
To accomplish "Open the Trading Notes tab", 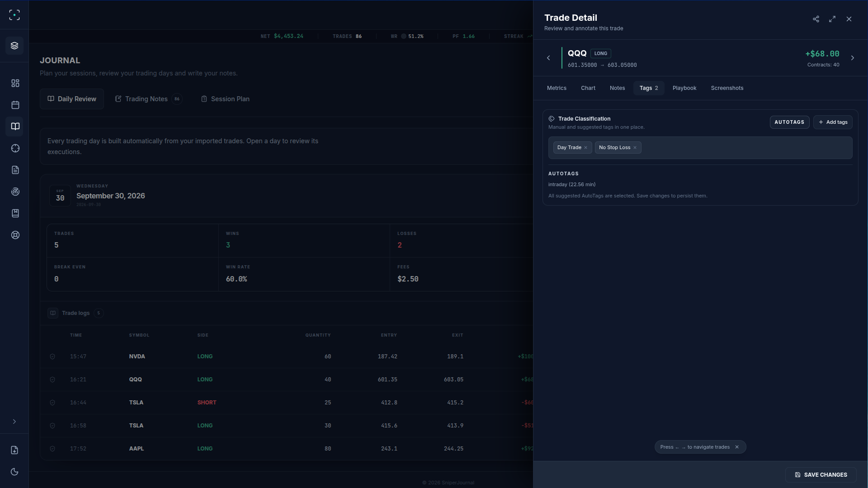I will (x=148, y=99).
